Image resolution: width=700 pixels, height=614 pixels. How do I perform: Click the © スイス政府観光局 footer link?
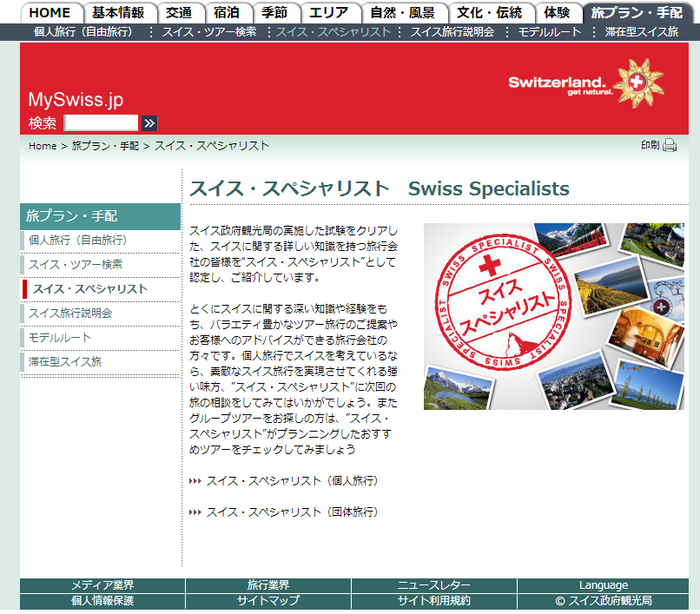click(x=604, y=601)
